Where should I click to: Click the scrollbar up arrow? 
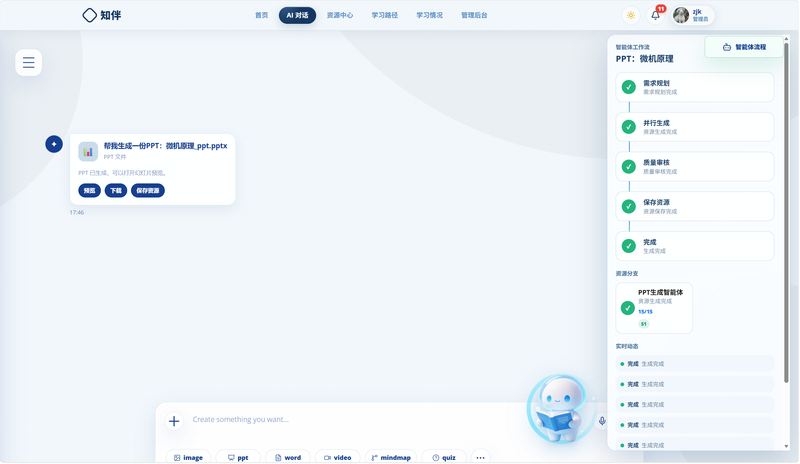[786, 39]
